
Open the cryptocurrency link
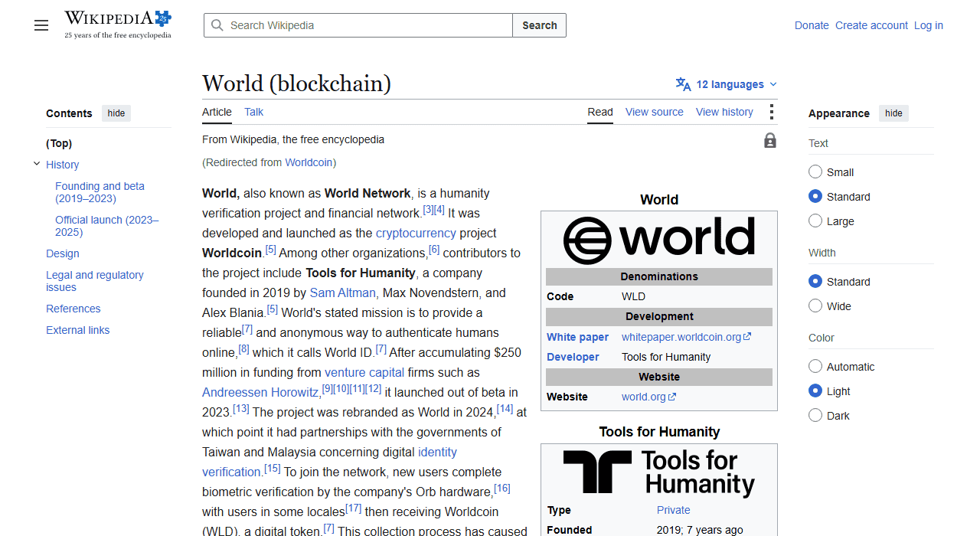tap(416, 233)
